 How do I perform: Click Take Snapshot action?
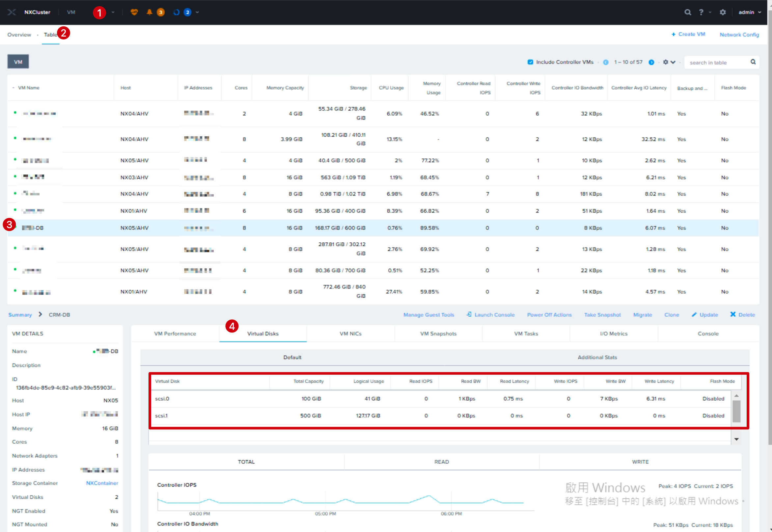click(602, 315)
